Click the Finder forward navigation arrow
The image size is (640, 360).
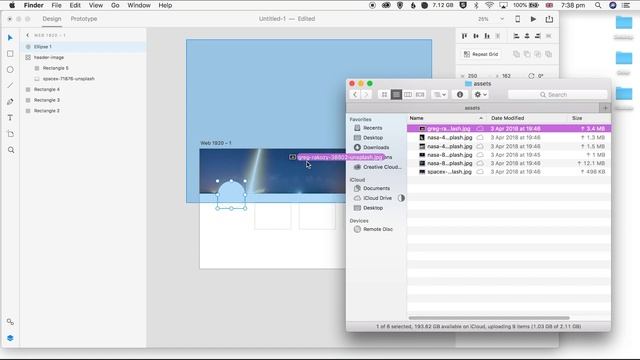pos(366,94)
